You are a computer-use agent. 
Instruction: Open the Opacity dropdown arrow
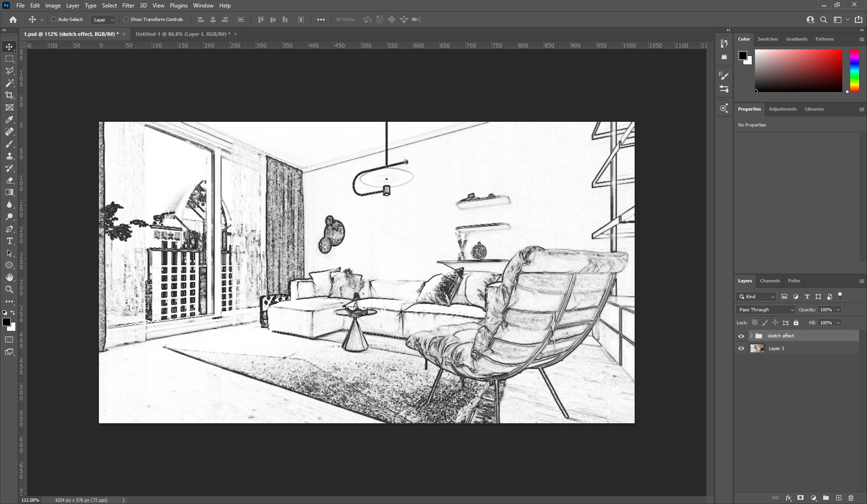tap(838, 309)
